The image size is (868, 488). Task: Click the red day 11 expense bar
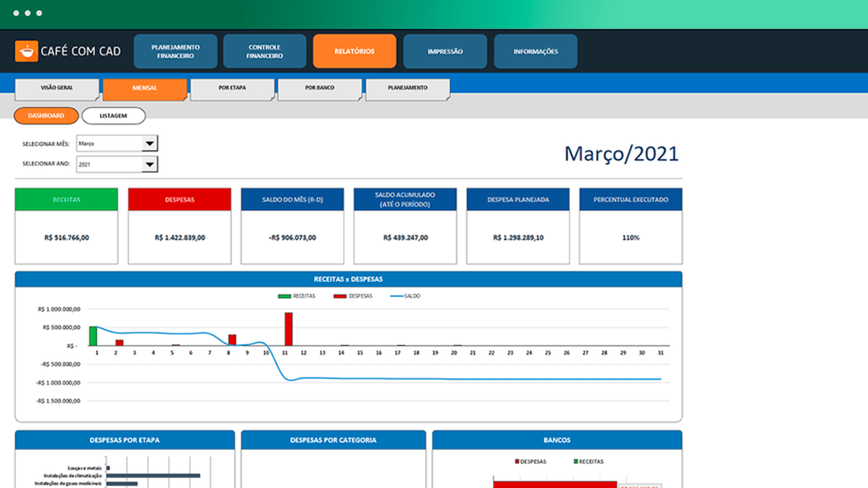coord(288,329)
